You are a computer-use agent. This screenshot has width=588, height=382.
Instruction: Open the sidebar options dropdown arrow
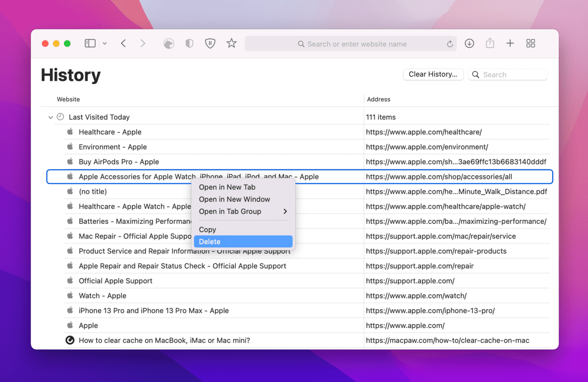(x=104, y=44)
